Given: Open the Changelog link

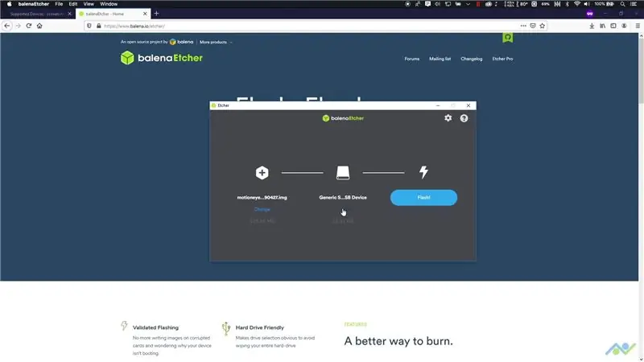Looking at the screenshot, I should (x=472, y=59).
